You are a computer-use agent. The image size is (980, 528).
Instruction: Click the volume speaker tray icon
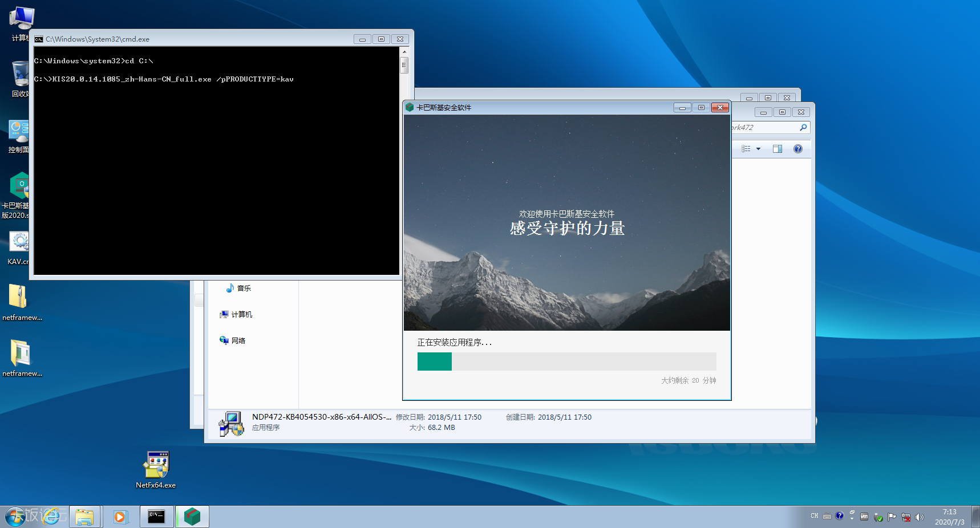click(x=919, y=517)
